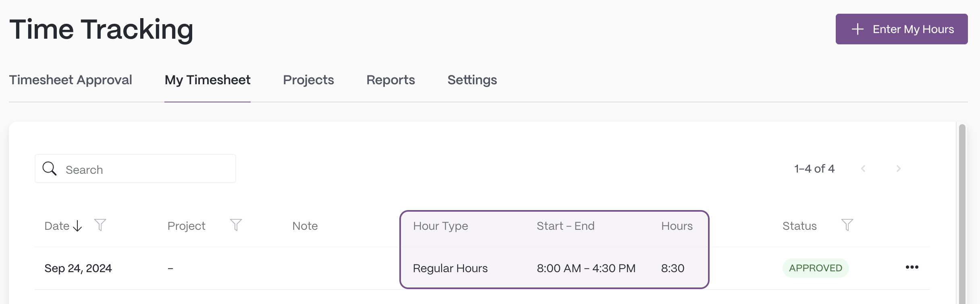980x304 pixels.
Task: Select the Sep 24, 2024 date cell
Action: coord(78,268)
